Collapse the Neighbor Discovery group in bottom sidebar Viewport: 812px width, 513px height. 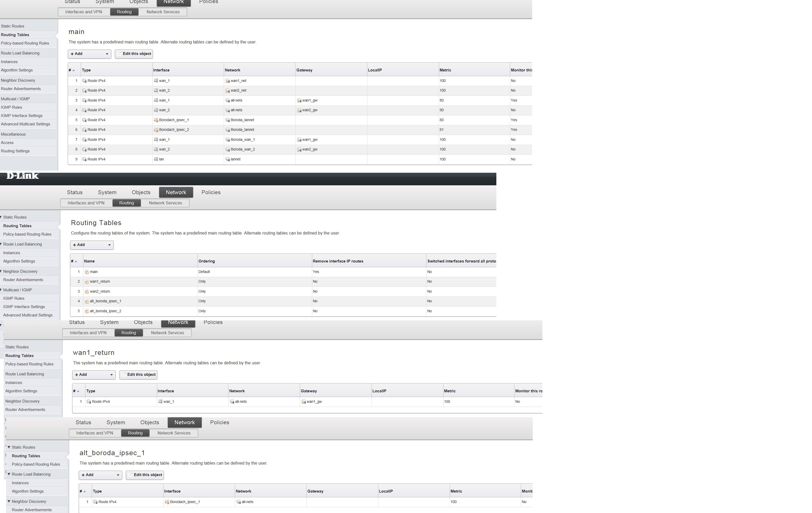point(9,501)
